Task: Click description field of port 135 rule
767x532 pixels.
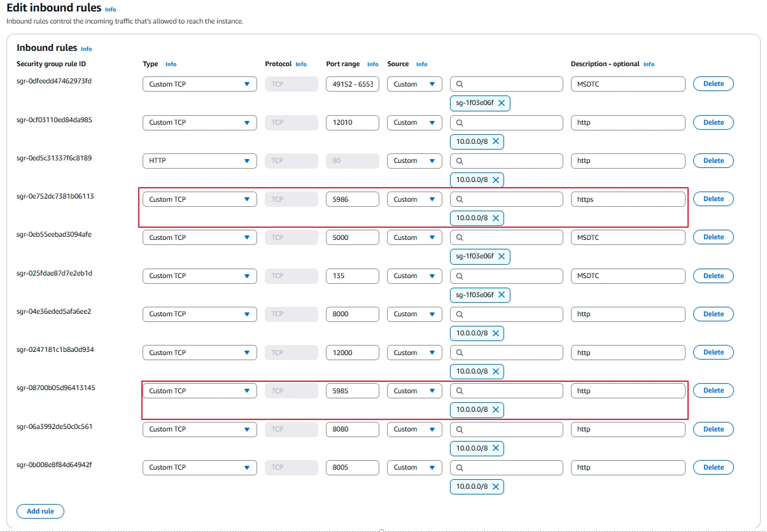Action: (628, 276)
